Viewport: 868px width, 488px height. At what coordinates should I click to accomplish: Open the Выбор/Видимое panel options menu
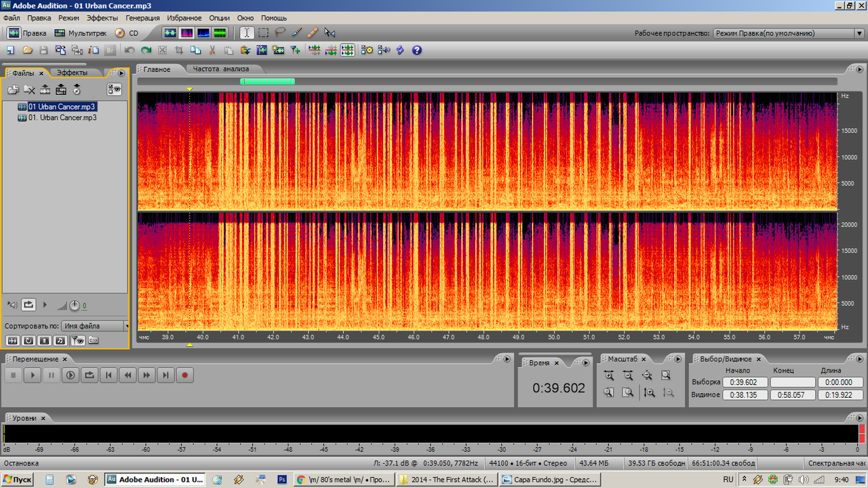[860, 359]
